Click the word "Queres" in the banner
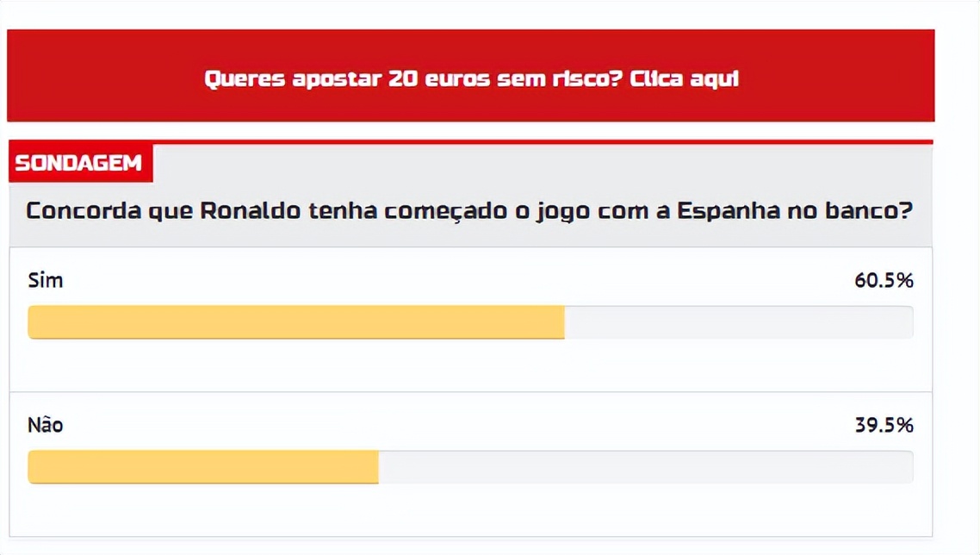The height and width of the screenshot is (555, 980). [x=244, y=79]
